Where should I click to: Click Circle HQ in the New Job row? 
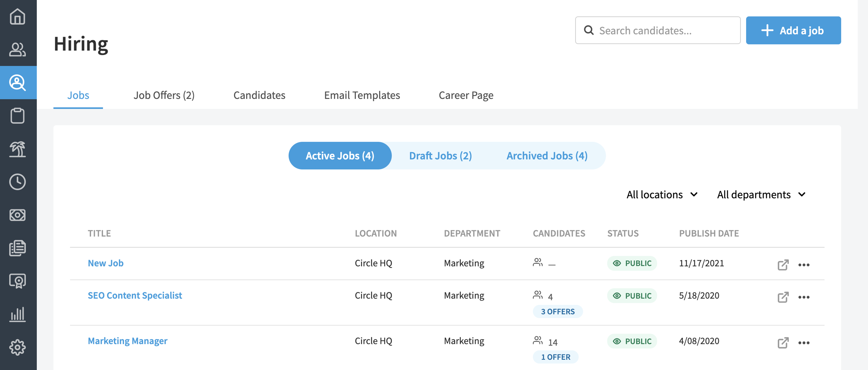373,263
